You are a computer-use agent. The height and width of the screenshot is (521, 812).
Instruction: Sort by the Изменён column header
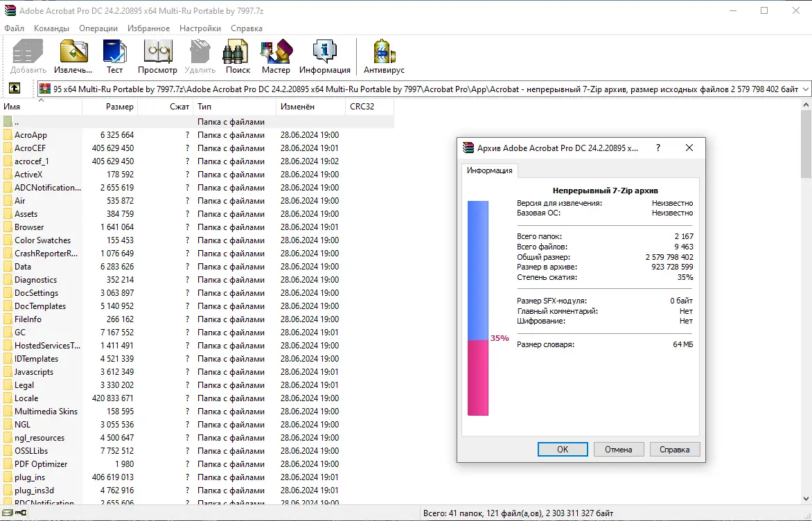310,106
